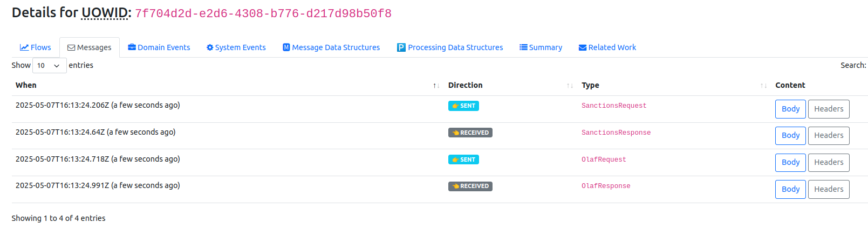This screenshot has width=868, height=229.
Task: Open Body of OlafResponse message
Action: coord(790,189)
